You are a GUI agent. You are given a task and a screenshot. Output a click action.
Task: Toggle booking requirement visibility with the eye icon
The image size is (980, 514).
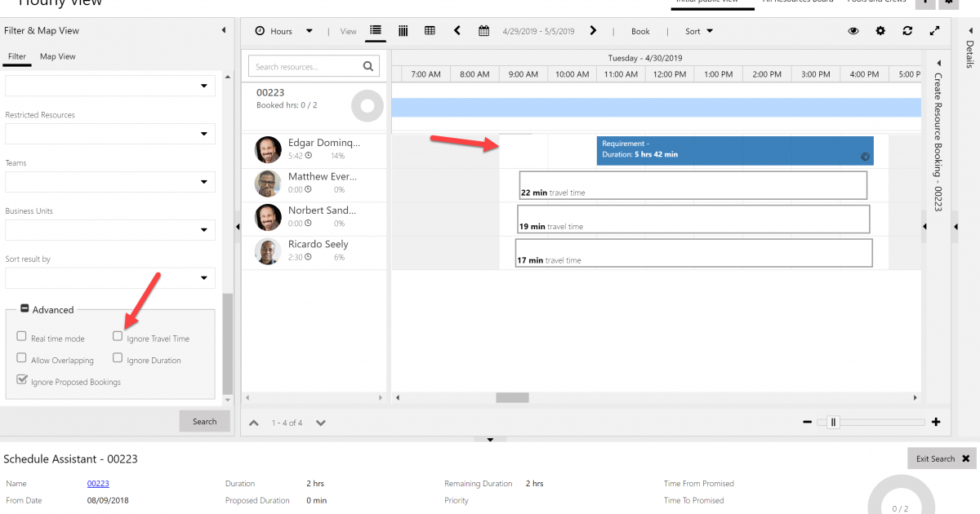(853, 31)
